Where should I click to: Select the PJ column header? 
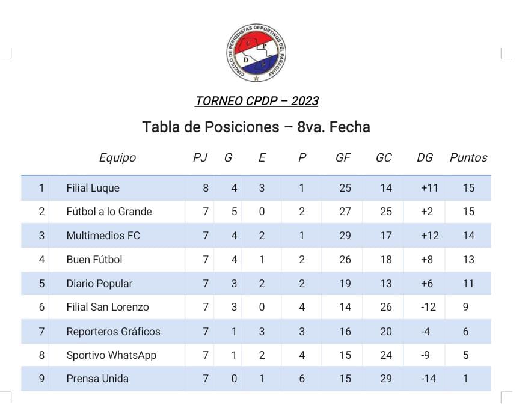(x=200, y=157)
